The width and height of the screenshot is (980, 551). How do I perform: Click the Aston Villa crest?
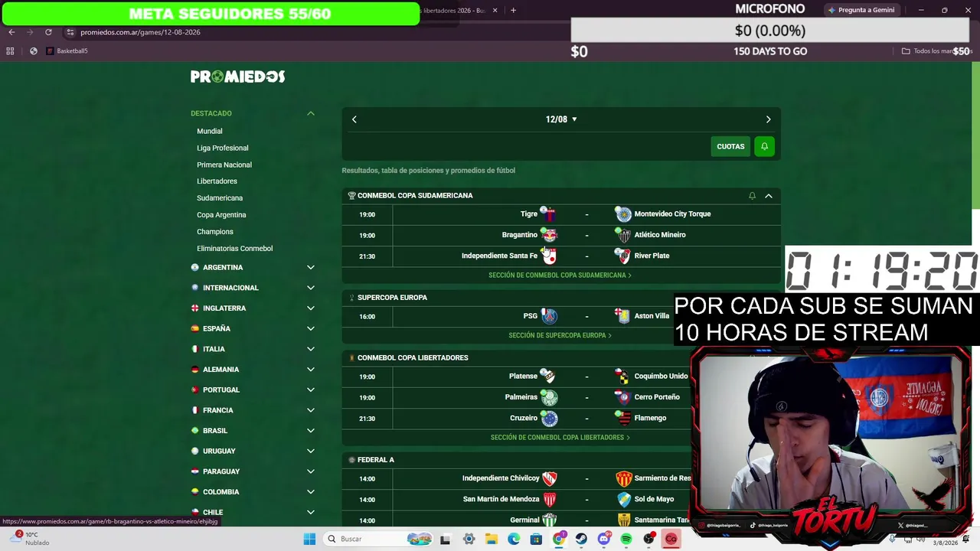pos(624,316)
